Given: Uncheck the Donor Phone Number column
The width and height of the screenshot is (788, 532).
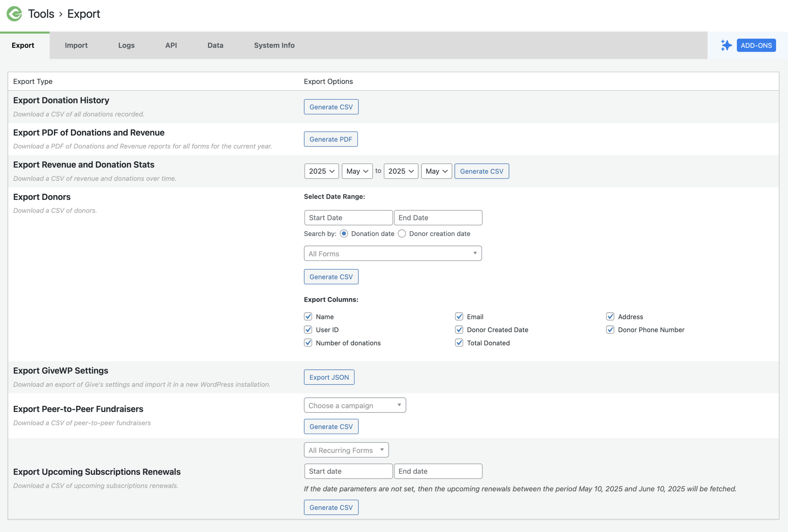Looking at the screenshot, I should coord(610,330).
